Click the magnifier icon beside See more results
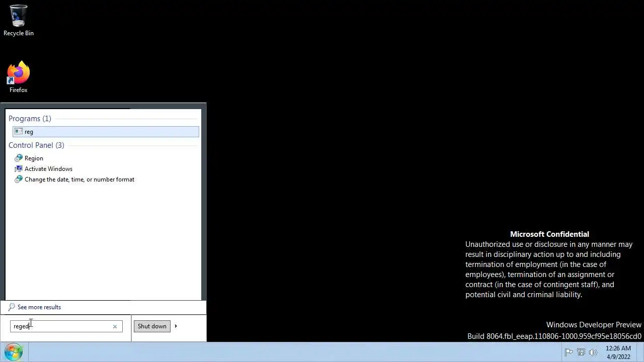This screenshot has height=362, width=644. pyautogui.click(x=12, y=307)
